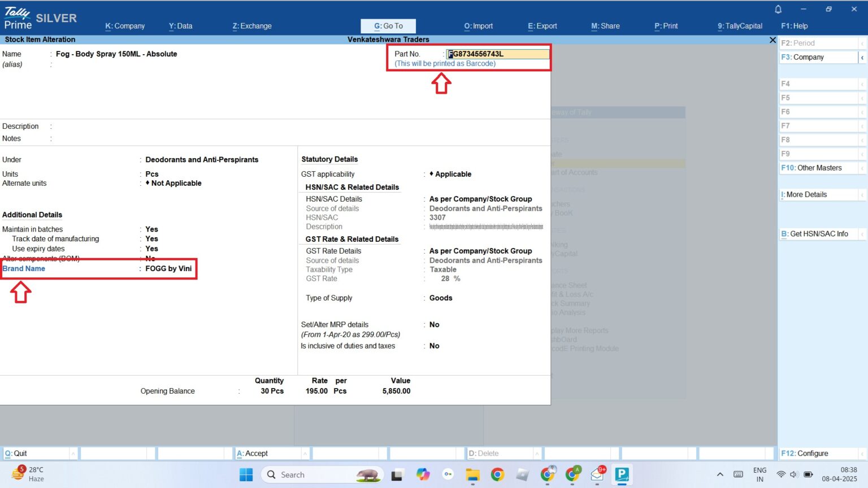
Task: Open the Windows Start menu
Action: tap(246, 474)
